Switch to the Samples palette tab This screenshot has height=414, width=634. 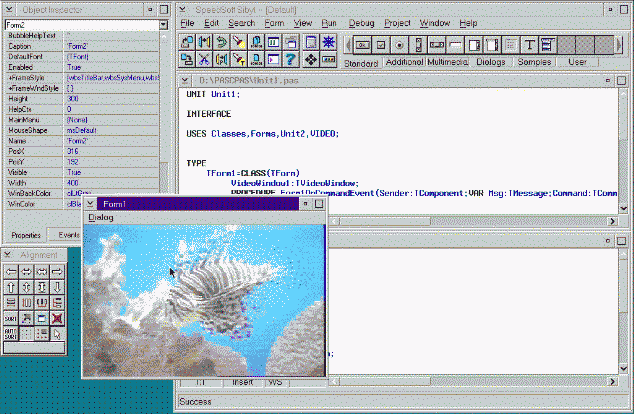pos(534,62)
